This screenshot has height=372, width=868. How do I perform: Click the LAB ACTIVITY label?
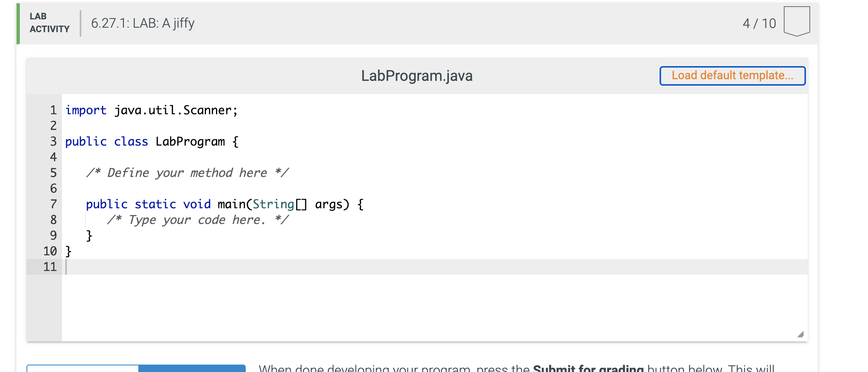tap(50, 23)
